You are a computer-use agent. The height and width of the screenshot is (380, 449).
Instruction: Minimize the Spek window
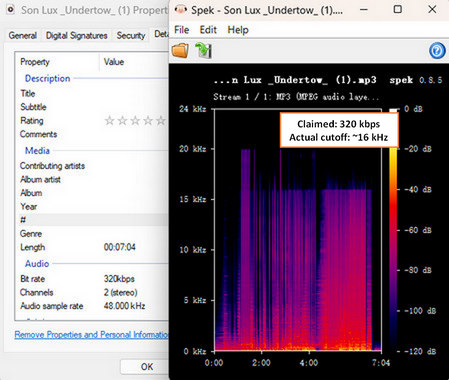click(x=364, y=10)
